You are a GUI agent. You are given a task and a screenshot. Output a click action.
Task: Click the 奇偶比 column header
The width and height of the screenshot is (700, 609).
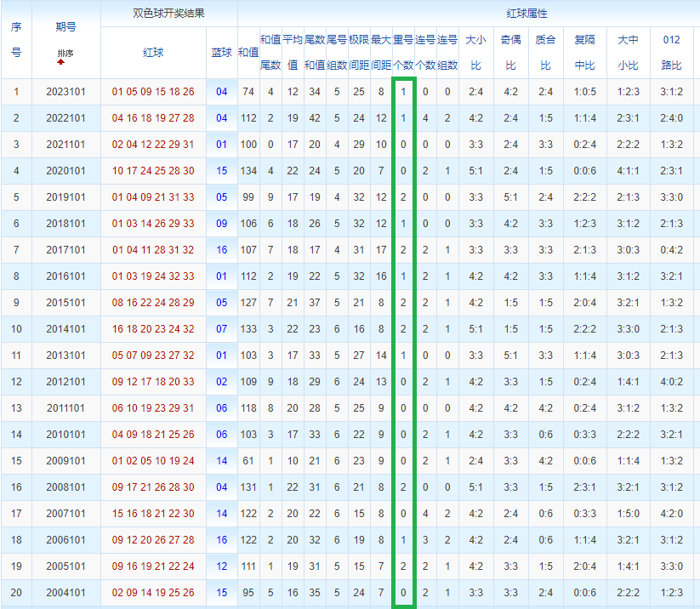click(x=510, y=53)
